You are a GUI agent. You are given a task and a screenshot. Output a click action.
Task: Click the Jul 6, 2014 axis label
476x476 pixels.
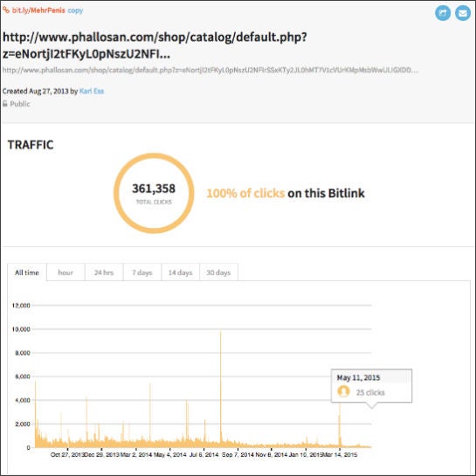tap(204, 455)
